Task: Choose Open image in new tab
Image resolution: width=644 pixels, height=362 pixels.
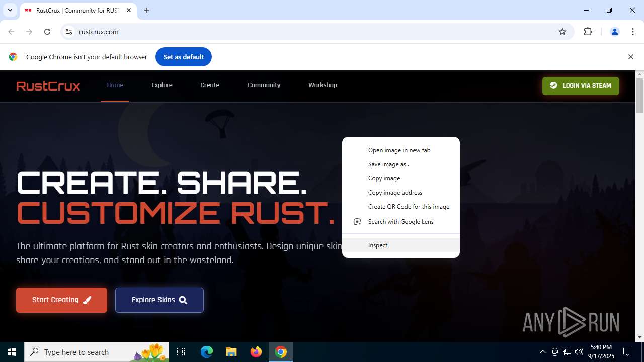Action: [x=401, y=150]
